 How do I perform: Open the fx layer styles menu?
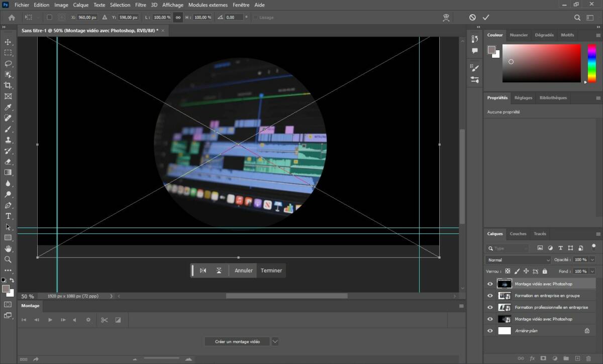pyautogui.click(x=532, y=358)
